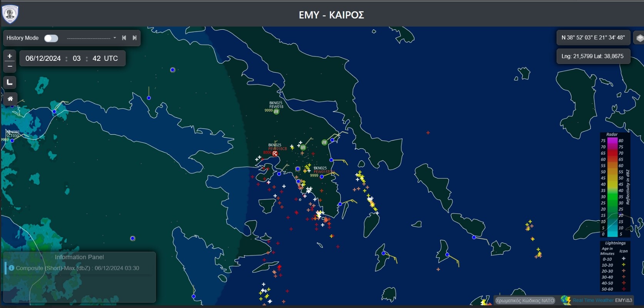Toggle the History Mode switch
644x308 pixels.
click(51, 38)
